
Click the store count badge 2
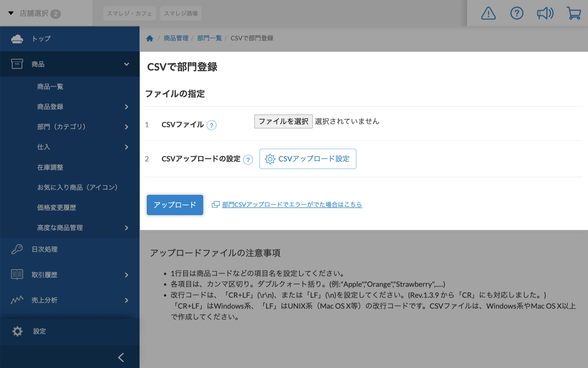[x=56, y=14]
